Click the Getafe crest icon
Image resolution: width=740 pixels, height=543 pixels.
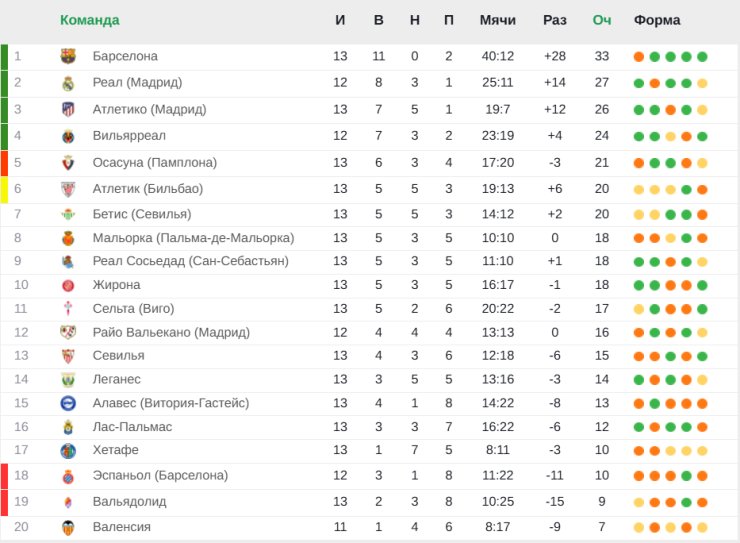(68, 451)
